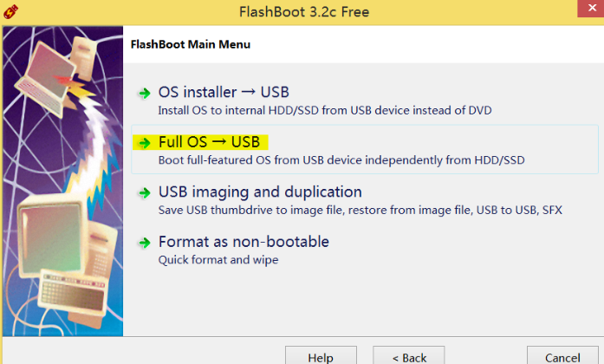Click 'Install OS to internal HDD/SSD' description

point(325,111)
